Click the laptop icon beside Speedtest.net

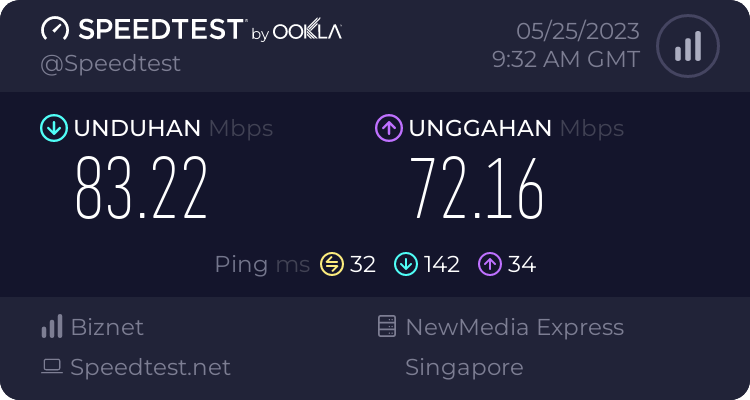tap(51, 367)
